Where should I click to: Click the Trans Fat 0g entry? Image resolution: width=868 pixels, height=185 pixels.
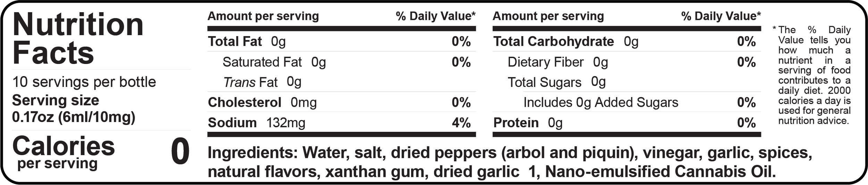pos(262,82)
